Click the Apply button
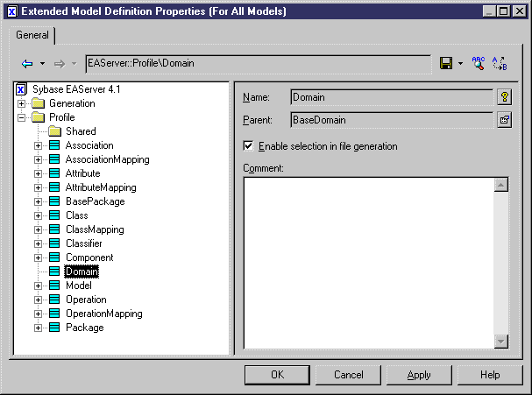532x395 pixels. [419, 375]
